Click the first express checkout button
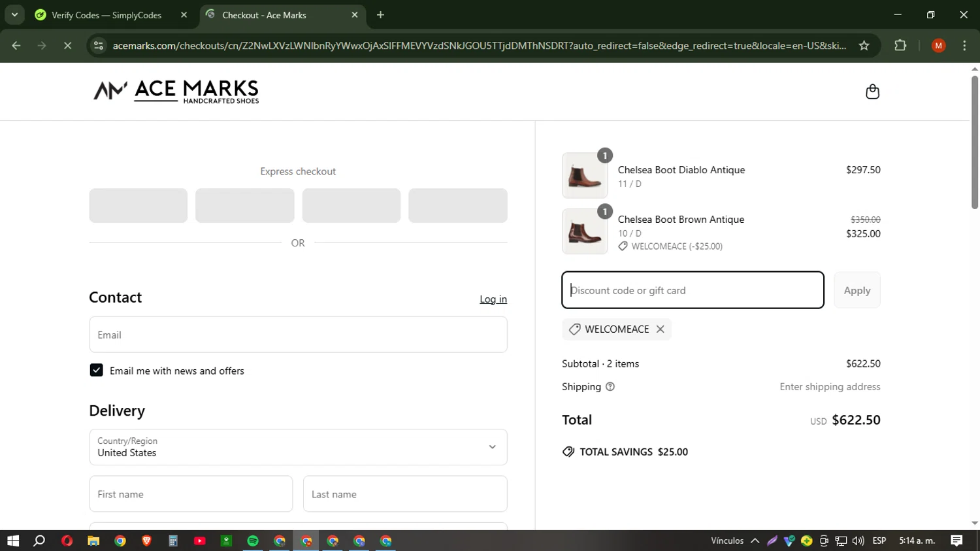This screenshot has height=551, width=980. (x=139, y=206)
